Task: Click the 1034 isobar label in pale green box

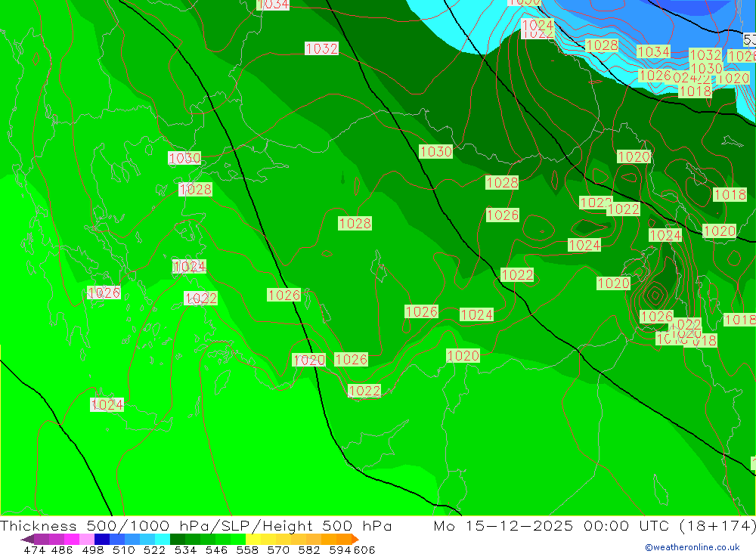Action: tap(653, 51)
